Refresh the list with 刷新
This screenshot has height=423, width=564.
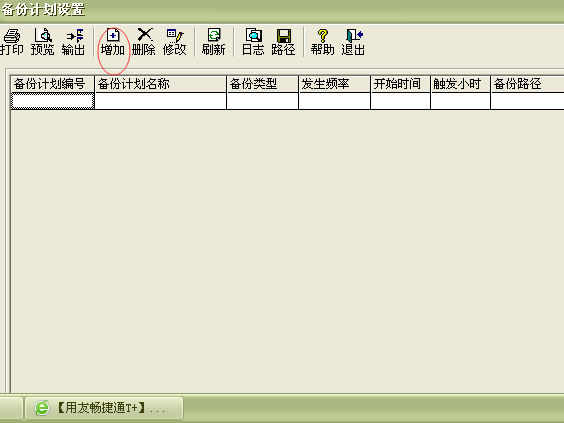pos(214,42)
